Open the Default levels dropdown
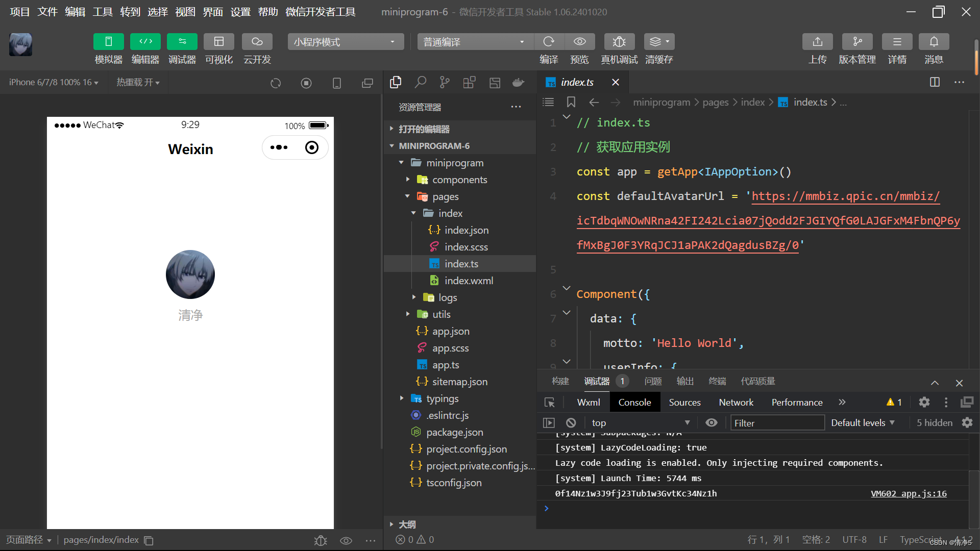The image size is (980, 551). pyautogui.click(x=863, y=423)
